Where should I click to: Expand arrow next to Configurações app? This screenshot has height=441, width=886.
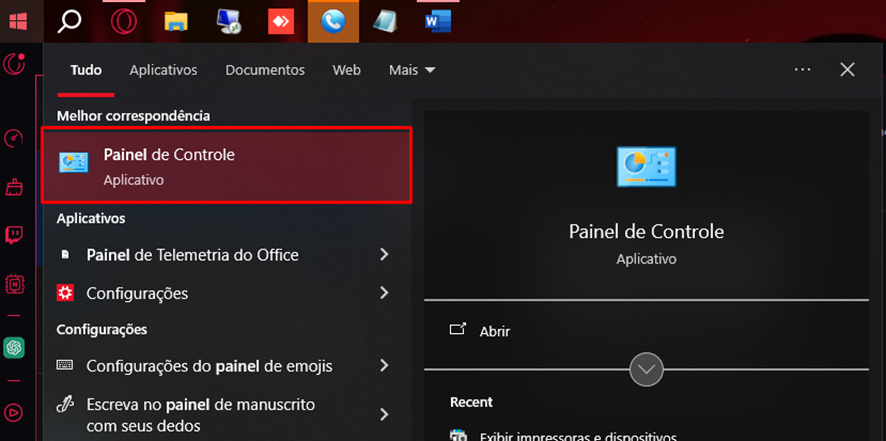tap(384, 292)
